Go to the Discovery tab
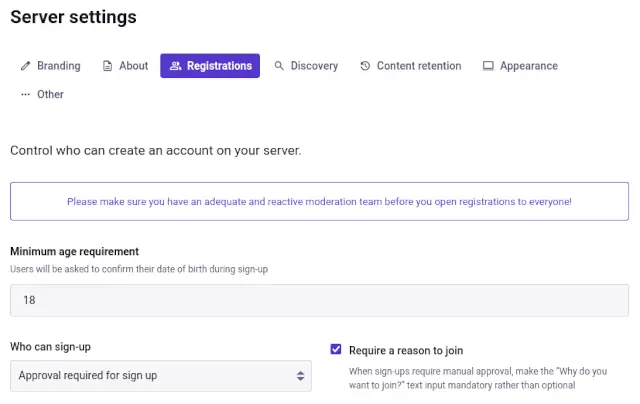The width and height of the screenshot is (640, 404). [x=306, y=66]
